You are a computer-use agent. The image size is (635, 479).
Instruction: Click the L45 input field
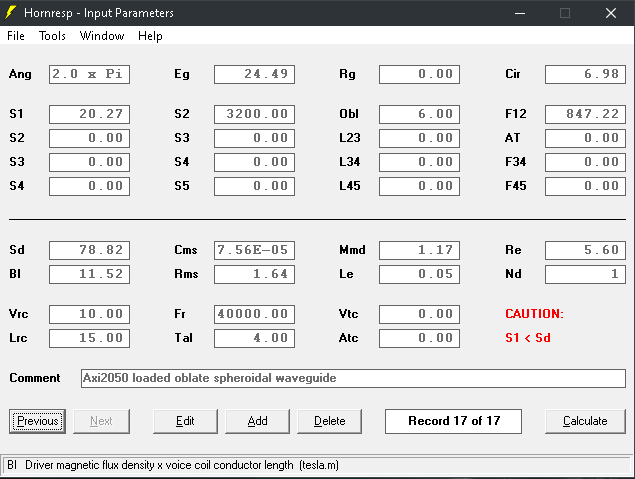(419, 186)
